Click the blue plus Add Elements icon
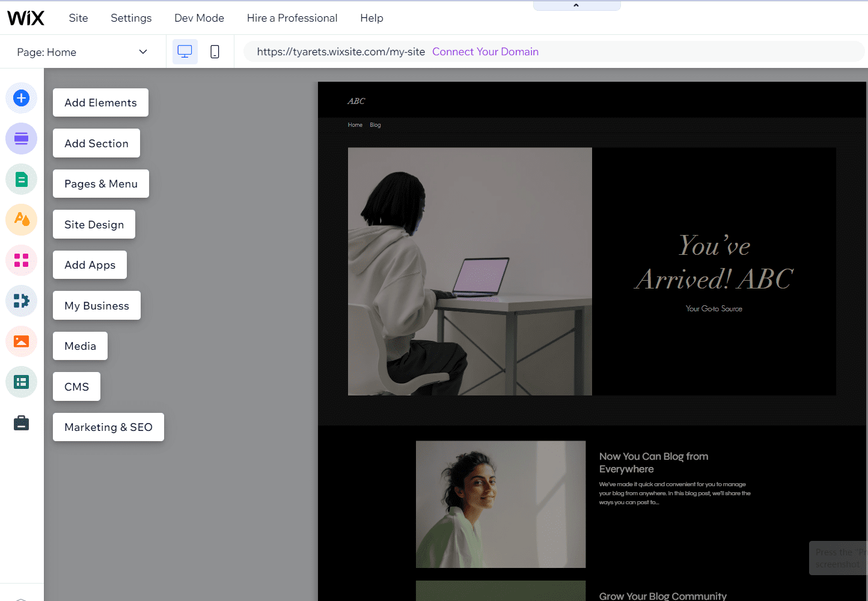This screenshot has height=601, width=868. coord(22,98)
